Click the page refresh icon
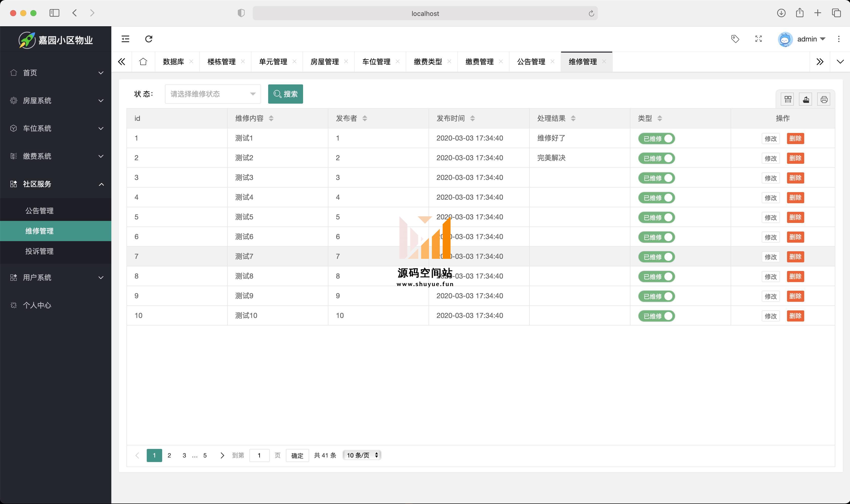This screenshot has height=504, width=850. pyautogui.click(x=149, y=39)
